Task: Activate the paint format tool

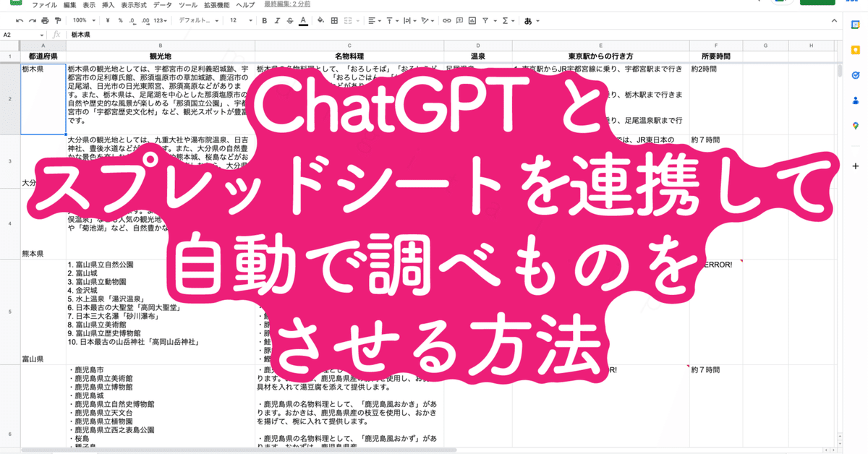Action: click(57, 20)
